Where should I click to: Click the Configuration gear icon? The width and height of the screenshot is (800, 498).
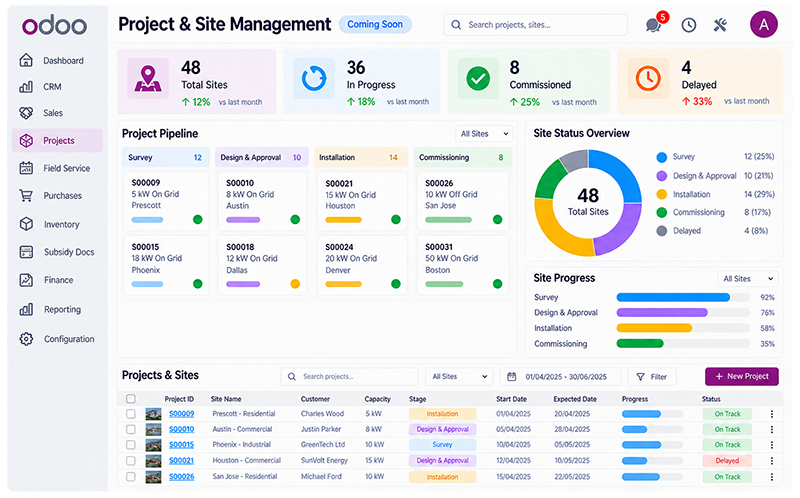(x=26, y=339)
